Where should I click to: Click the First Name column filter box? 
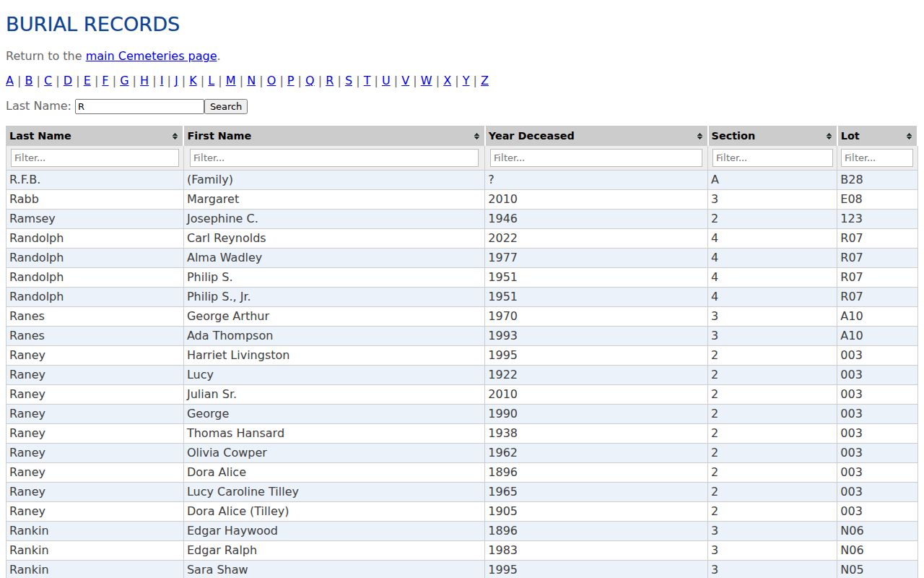click(334, 158)
